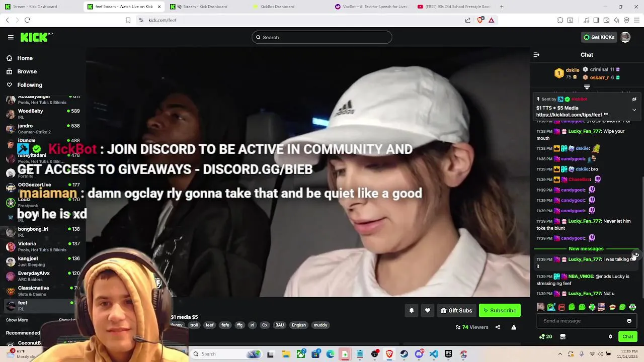Click the address bar share icon
The height and width of the screenshot is (362, 644).
point(468,20)
